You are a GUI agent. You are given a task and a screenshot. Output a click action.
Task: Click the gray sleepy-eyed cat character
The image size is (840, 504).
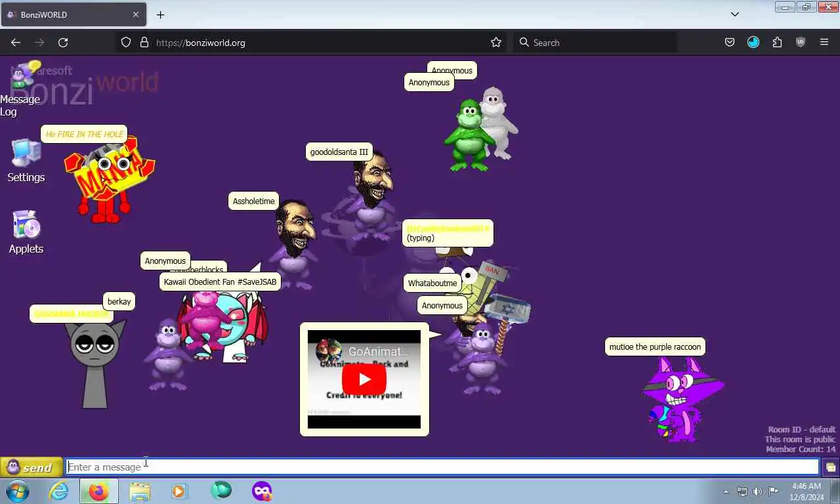click(94, 364)
